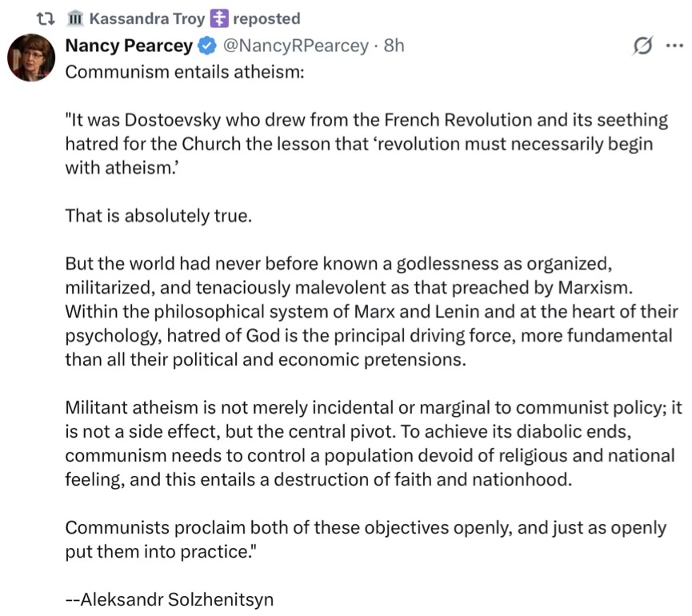This screenshot has width=692, height=616.
Task: Click the Dostoevsky French Revolution paragraph
Action: coord(366,144)
